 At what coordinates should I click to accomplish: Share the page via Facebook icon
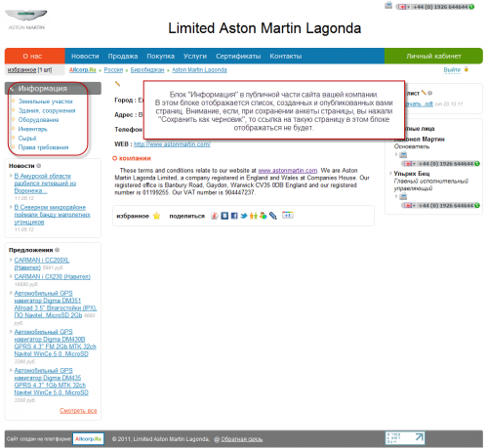coord(234,216)
